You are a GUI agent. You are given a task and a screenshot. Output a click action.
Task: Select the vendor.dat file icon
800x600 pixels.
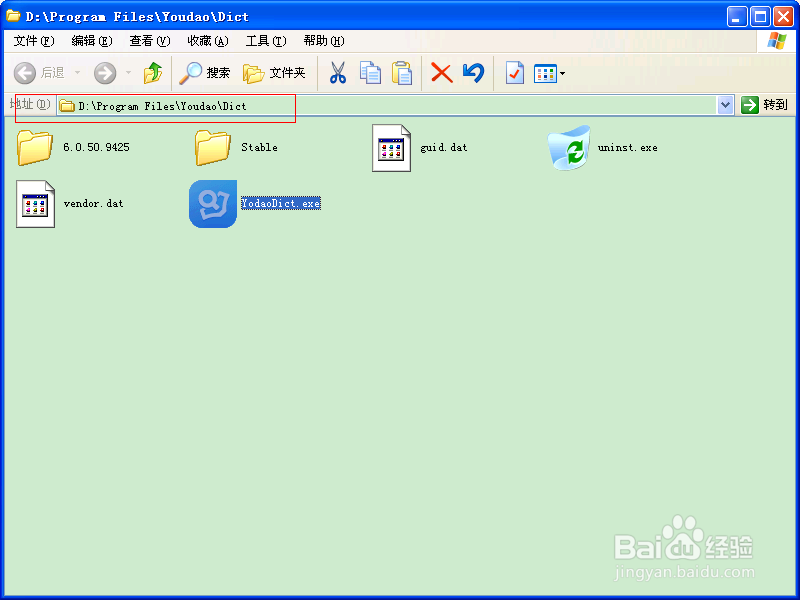pyautogui.click(x=35, y=204)
